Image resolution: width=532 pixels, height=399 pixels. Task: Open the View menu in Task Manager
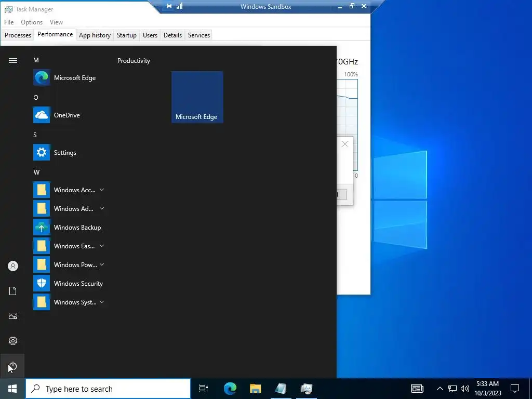coord(56,22)
